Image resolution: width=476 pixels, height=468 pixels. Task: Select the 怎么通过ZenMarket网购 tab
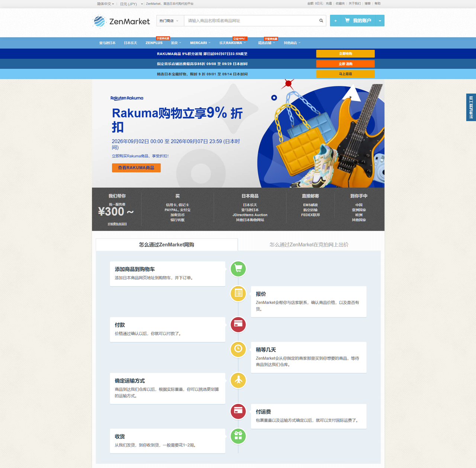pyautogui.click(x=167, y=244)
